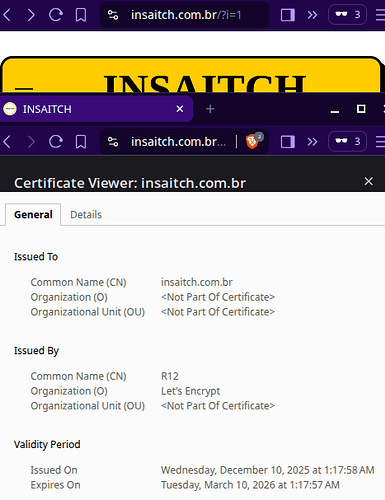Go back in the front browser window
Image resolution: width=385 pixels, height=500 pixels.
[7, 142]
